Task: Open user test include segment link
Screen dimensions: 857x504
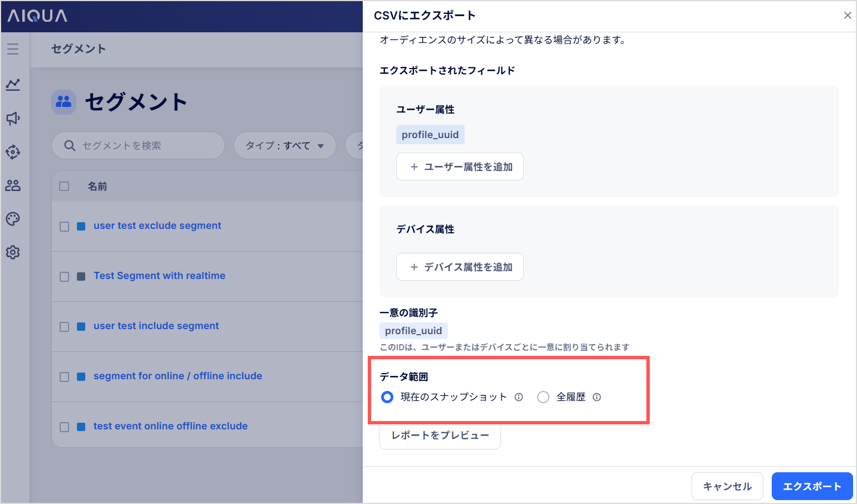Action: click(156, 326)
